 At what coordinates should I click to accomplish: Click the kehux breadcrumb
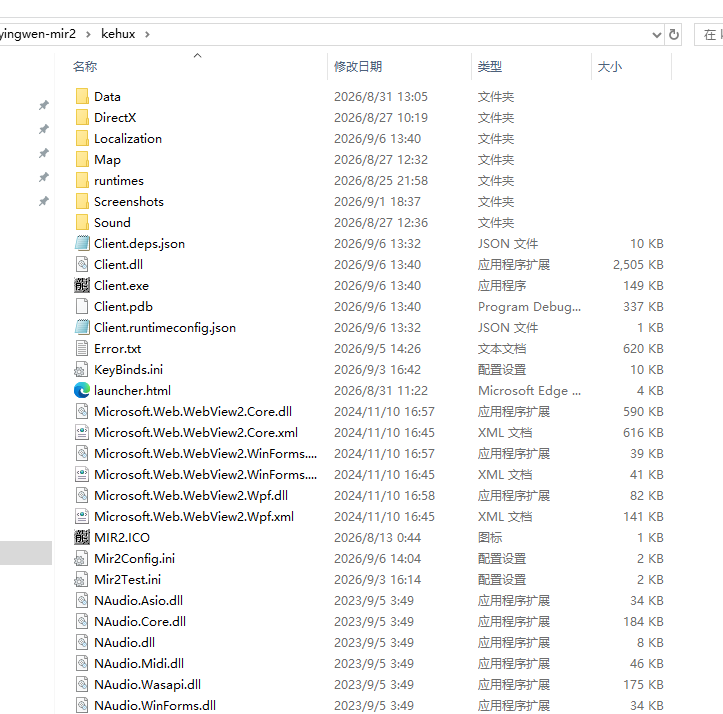pyautogui.click(x=118, y=34)
